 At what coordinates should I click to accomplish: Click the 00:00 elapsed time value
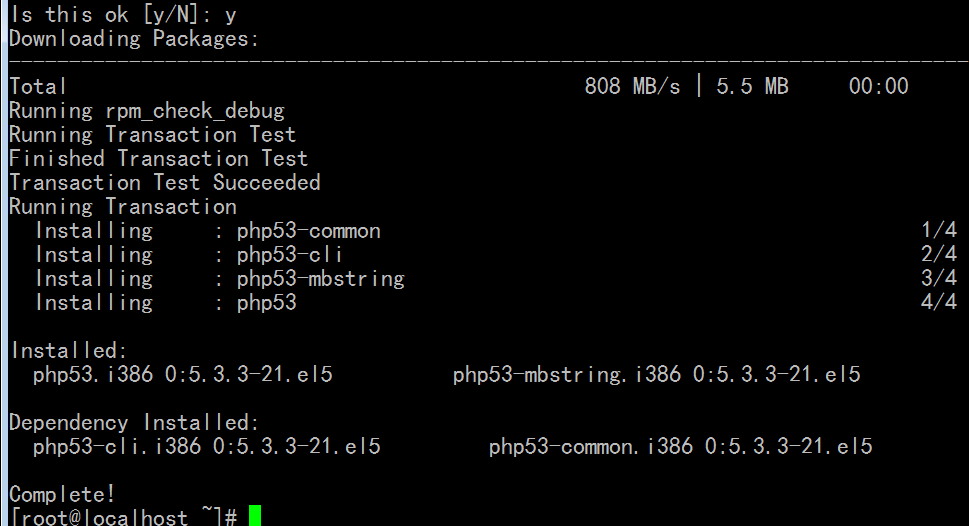[x=878, y=87]
